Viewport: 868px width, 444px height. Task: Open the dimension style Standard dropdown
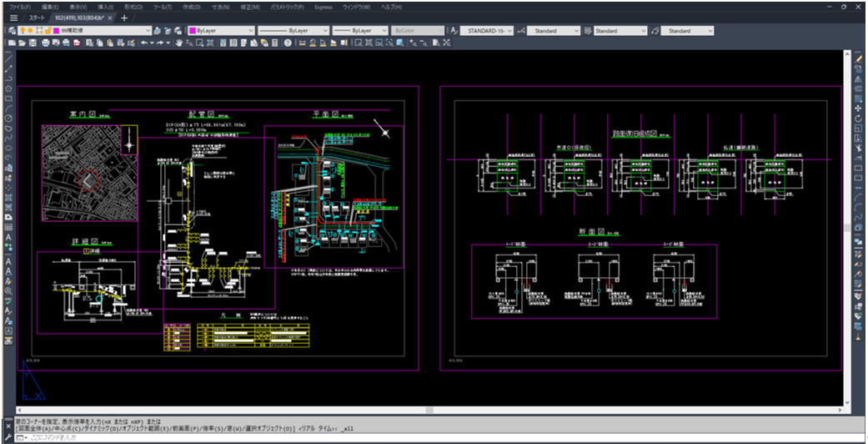(x=554, y=31)
